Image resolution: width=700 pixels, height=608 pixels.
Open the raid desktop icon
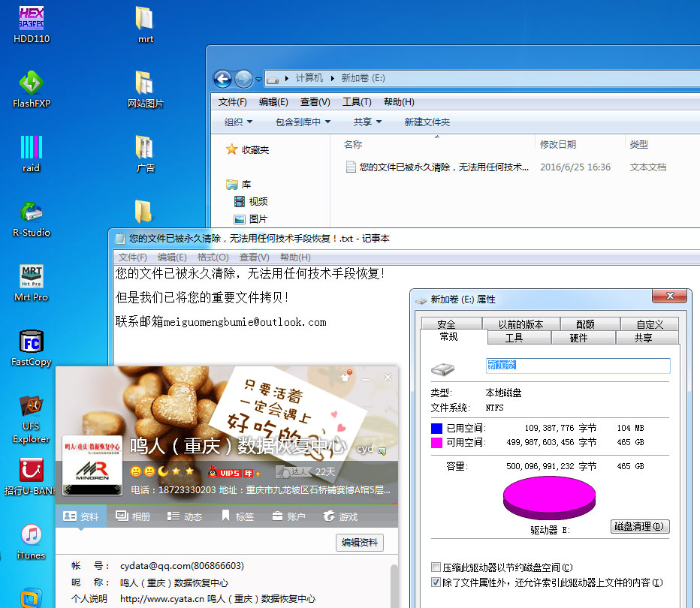(x=32, y=148)
